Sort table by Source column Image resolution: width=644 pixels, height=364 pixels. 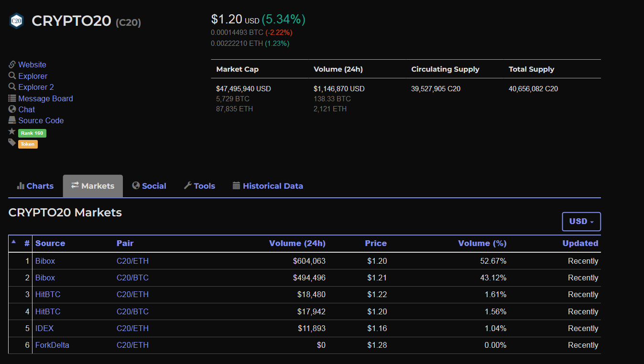coord(50,243)
